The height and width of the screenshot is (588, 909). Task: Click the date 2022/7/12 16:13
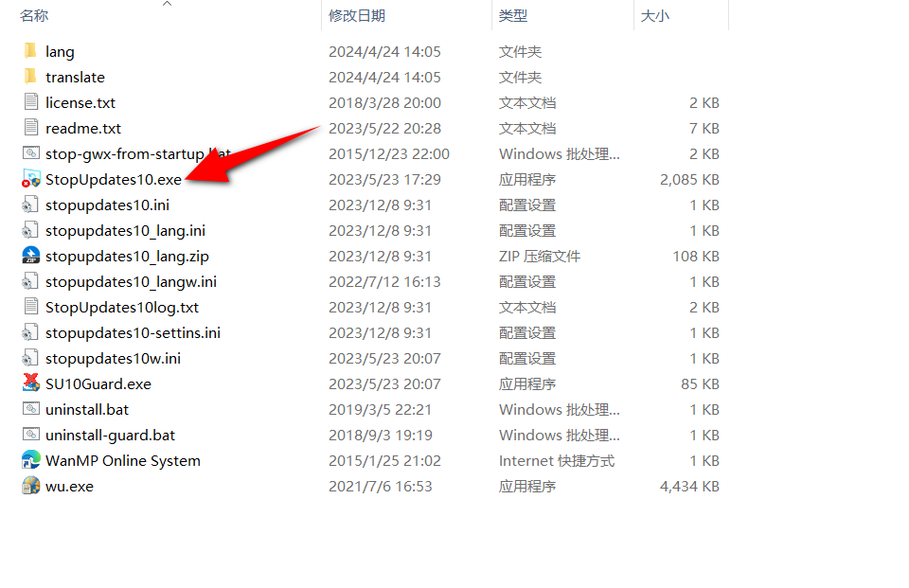(385, 282)
